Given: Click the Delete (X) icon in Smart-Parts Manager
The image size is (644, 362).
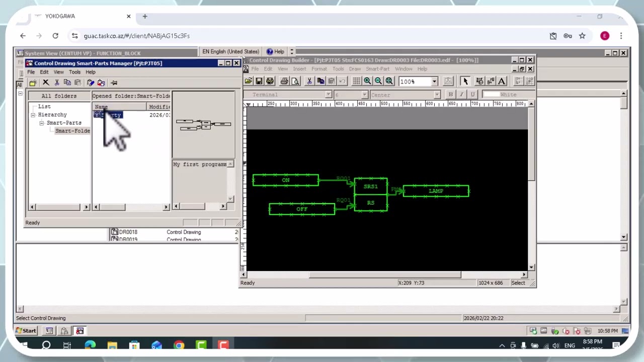Looking at the screenshot, I should pos(46,82).
